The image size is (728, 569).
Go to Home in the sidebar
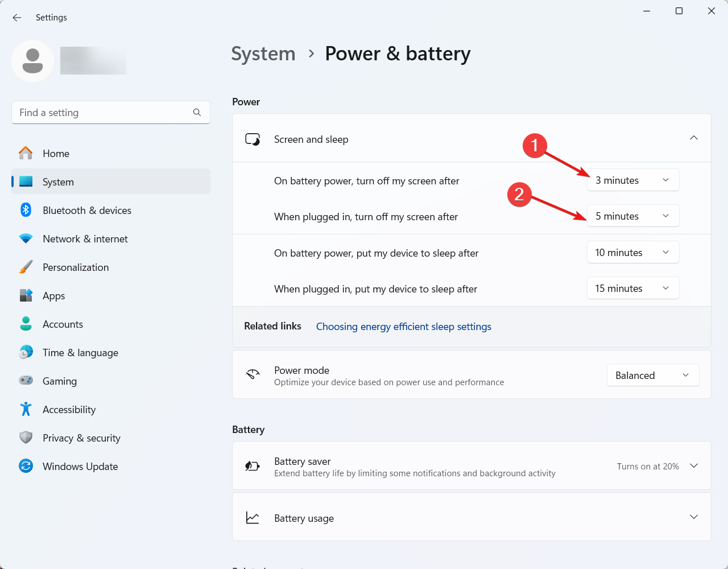pyautogui.click(x=111, y=154)
